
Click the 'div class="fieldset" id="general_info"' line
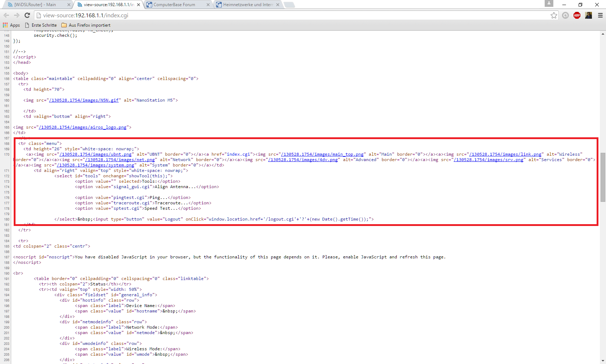pos(106,295)
